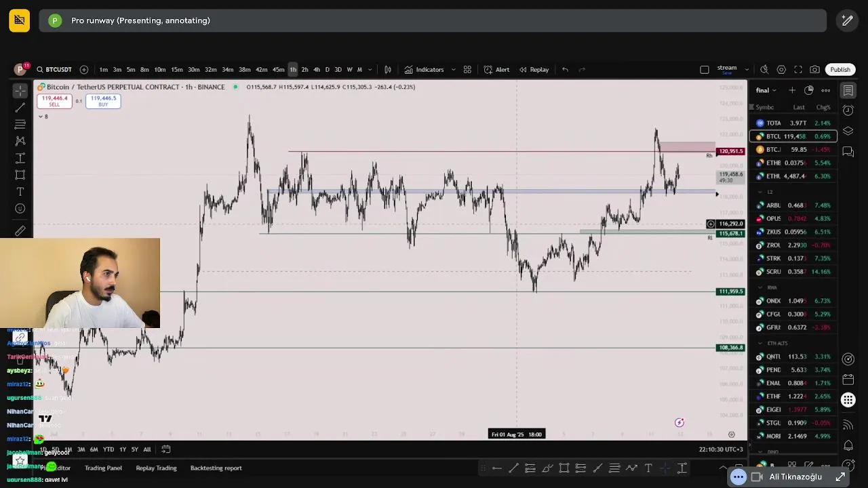This screenshot has height=488, width=868.
Task: Toggle camera in Ali Tıknazoğlu meeting bar
Action: tap(757, 477)
